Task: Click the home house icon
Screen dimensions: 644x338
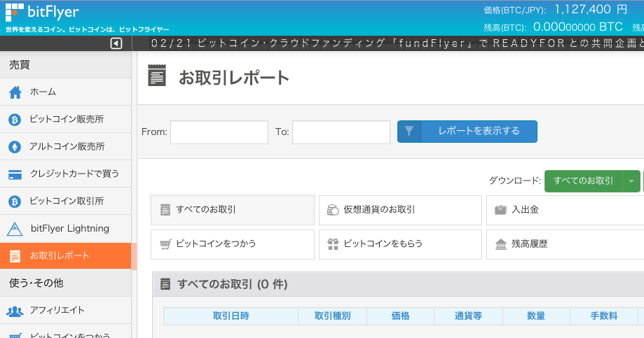Action: click(15, 92)
